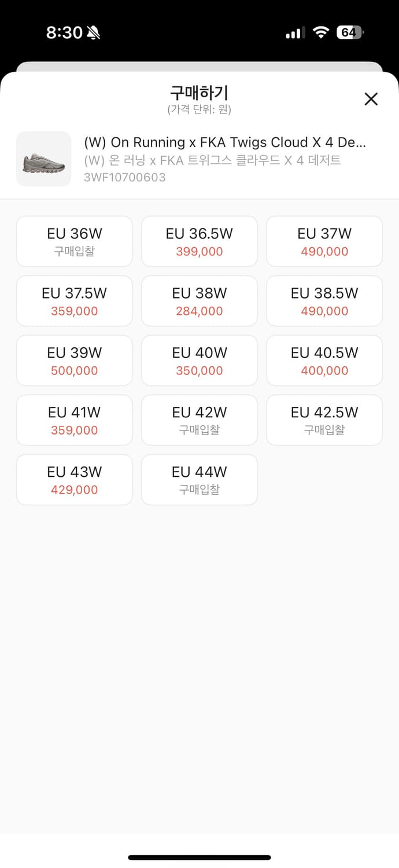Select the EU 41W size option

click(x=75, y=420)
